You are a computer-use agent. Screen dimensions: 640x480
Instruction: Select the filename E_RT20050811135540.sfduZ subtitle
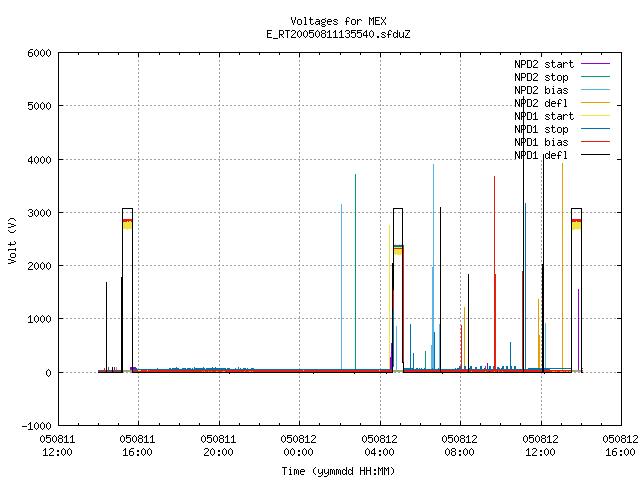pyautogui.click(x=338, y=34)
